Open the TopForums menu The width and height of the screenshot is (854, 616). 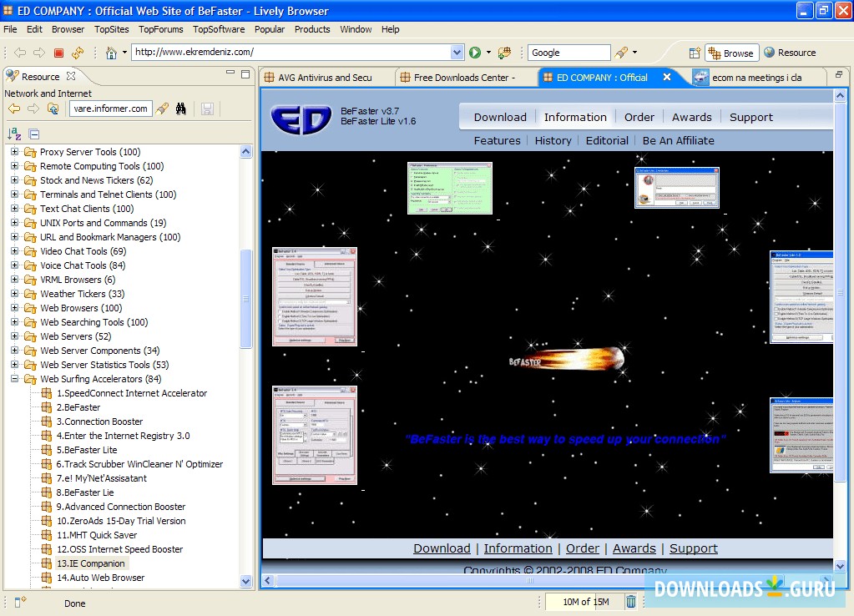tap(160, 28)
